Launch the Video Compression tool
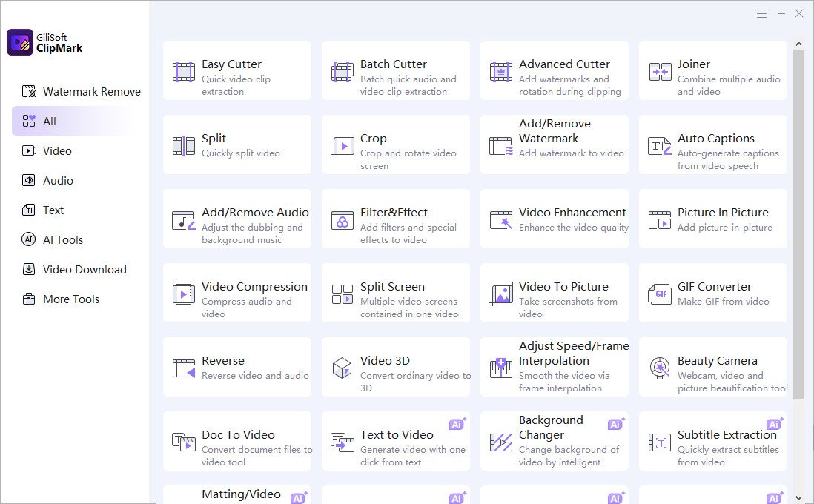This screenshot has width=814, height=504. coord(237,294)
